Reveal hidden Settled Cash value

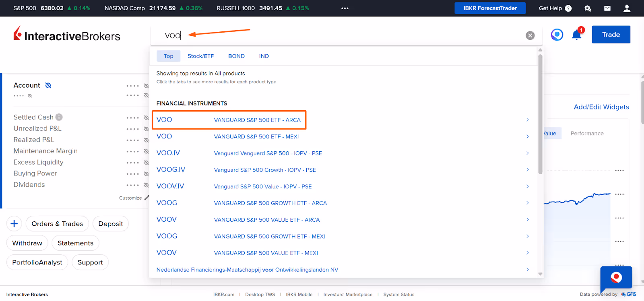[x=147, y=118]
